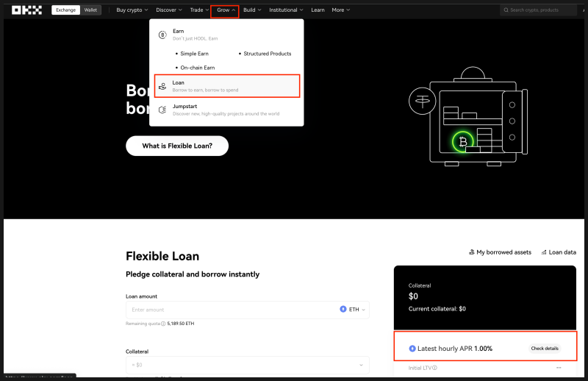Click the Remaining quota info icon
This screenshot has height=381, width=588.
pyautogui.click(x=163, y=324)
